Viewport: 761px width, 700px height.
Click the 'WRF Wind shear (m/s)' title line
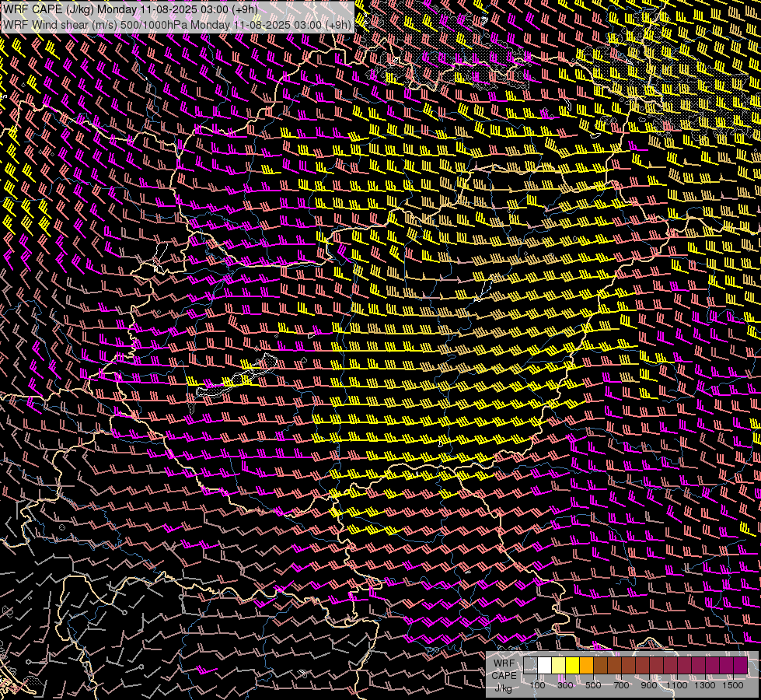(177, 25)
